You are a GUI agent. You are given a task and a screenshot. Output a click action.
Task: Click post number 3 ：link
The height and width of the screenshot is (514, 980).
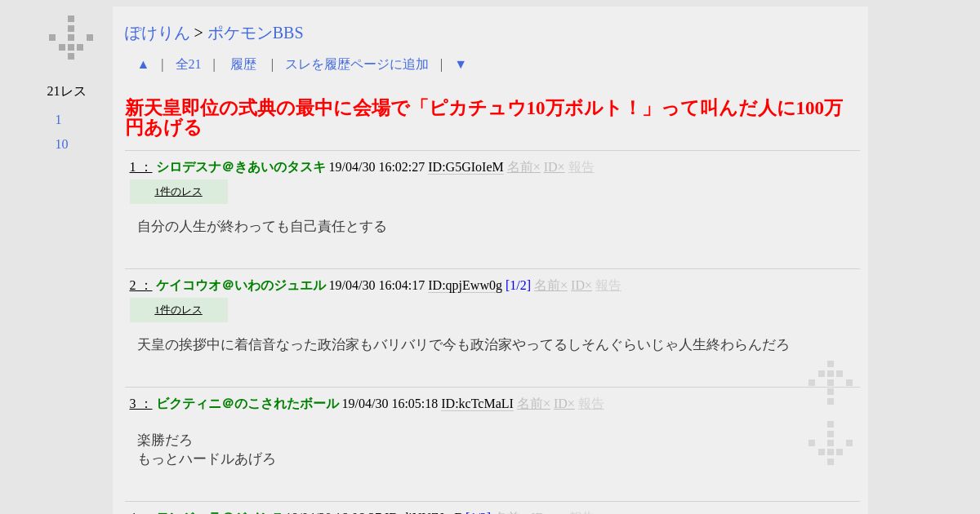pyautogui.click(x=140, y=404)
